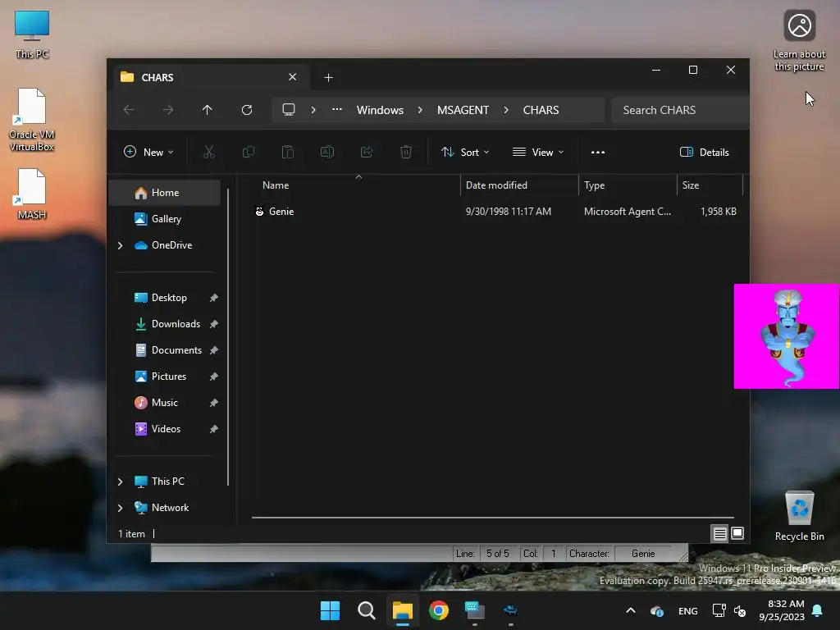This screenshot has height=630, width=840.
Task: Add a new Explorer tab
Action: tap(328, 78)
